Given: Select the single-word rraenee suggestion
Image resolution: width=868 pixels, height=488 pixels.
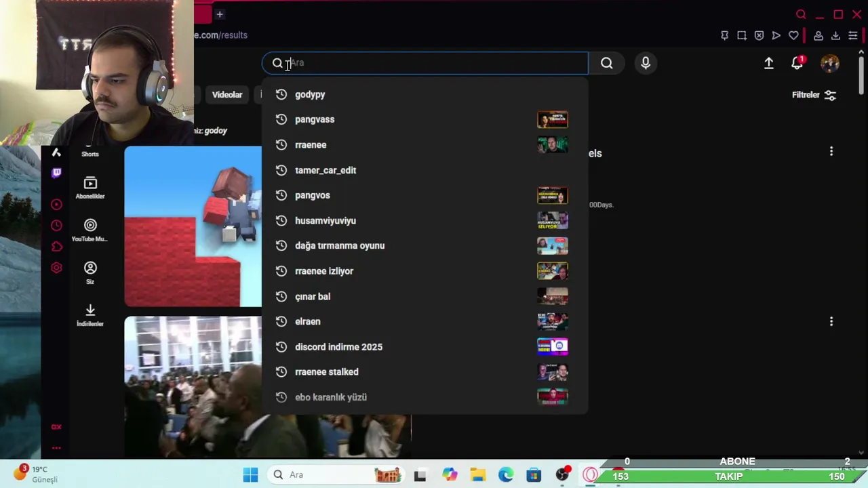Looking at the screenshot, I should [425, 144].
